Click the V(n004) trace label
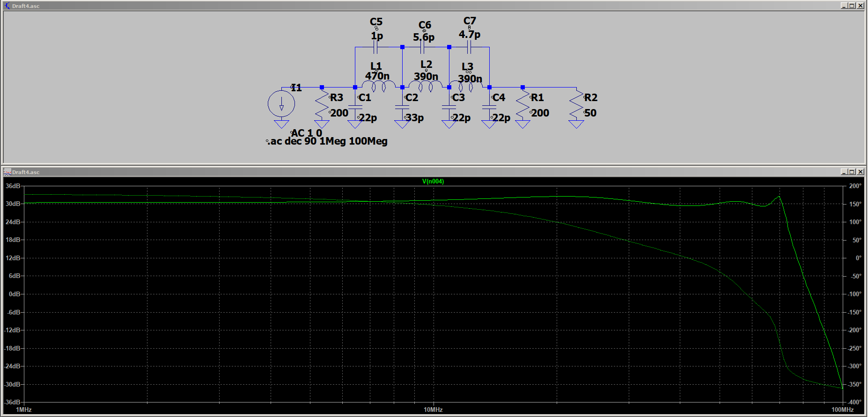 pos(433,182)
